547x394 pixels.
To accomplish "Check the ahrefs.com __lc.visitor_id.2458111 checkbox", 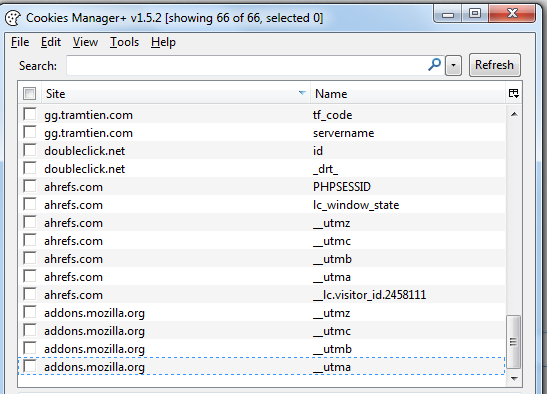I will 30,294.
